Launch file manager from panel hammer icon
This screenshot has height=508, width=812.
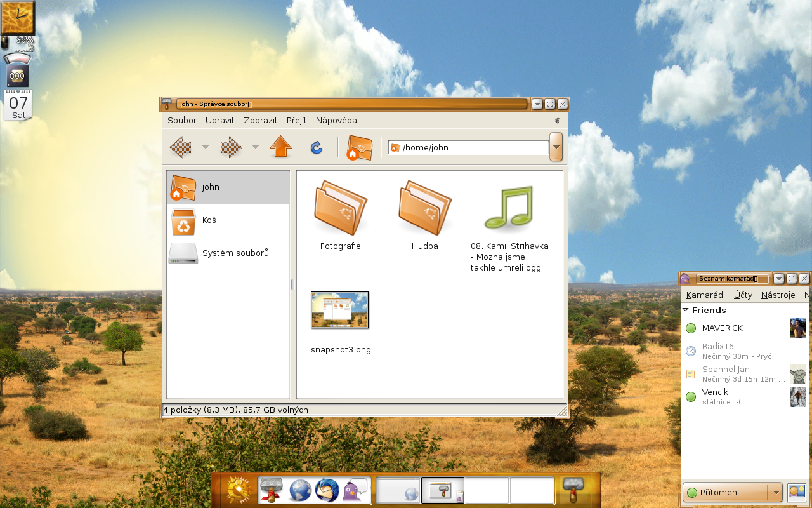tap(272, 491)
